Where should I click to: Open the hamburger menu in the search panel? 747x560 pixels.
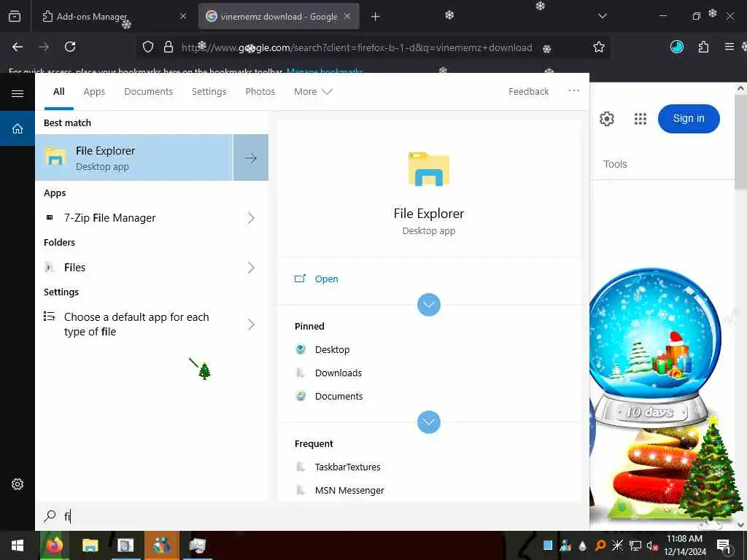click(18, 93)
